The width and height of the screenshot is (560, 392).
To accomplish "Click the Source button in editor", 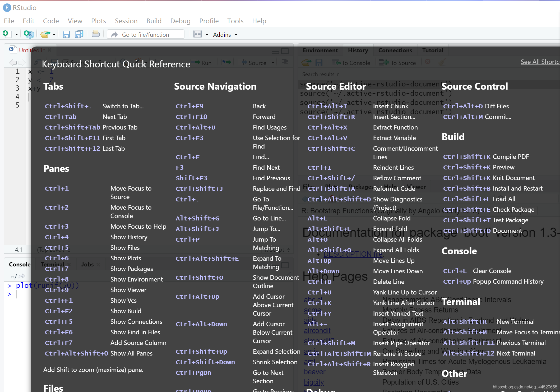I will pos(252,63).
